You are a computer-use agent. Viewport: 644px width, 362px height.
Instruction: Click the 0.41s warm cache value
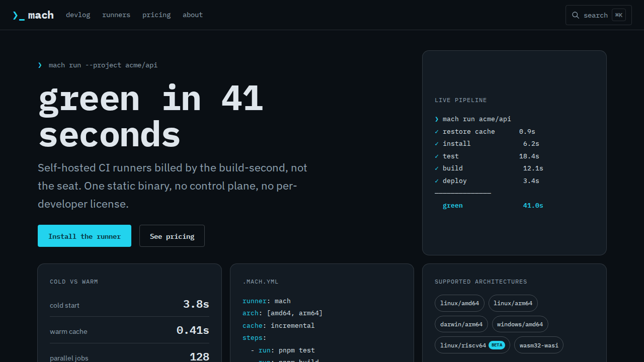[193, 330]
